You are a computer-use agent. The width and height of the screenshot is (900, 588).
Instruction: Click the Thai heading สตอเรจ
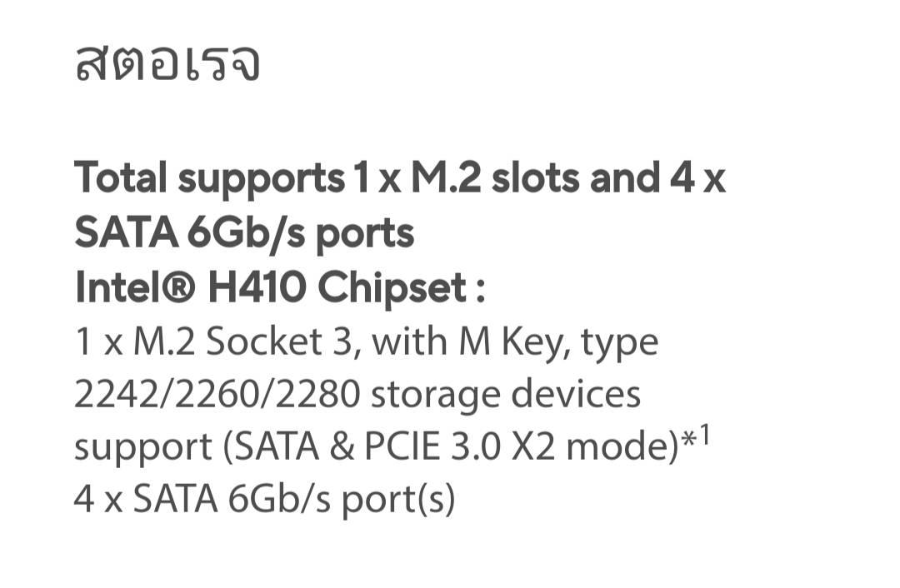click(167, 62)
